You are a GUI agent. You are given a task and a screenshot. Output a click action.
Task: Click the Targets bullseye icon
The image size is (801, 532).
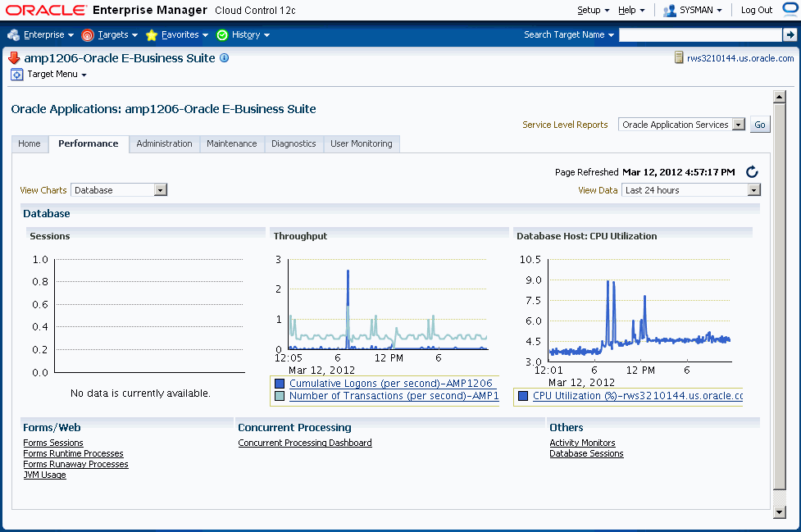click(x=88, y=34)
